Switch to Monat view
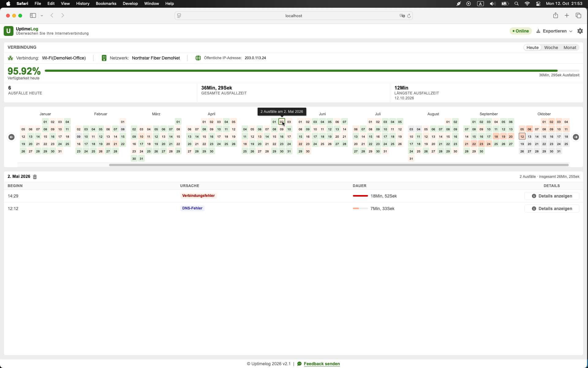The height and width of the screenshot is (368, 588). coord(570,48)
